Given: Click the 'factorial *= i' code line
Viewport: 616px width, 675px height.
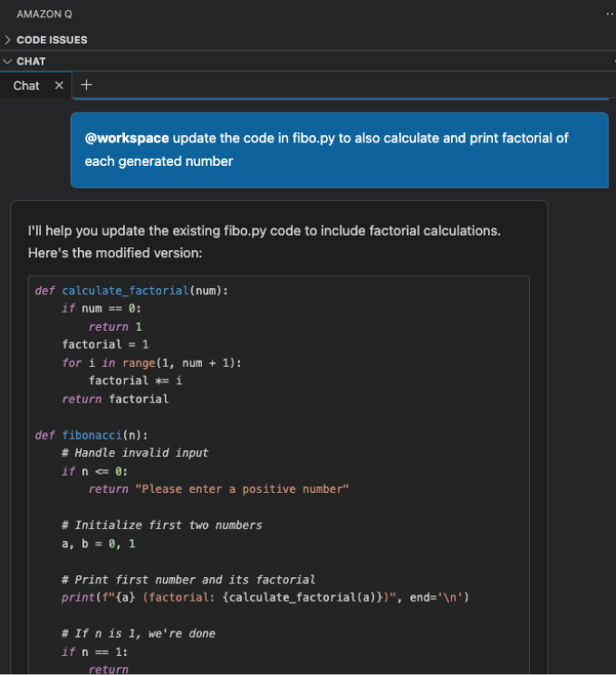Looking at the screenshot, I should tap(135, 381).
